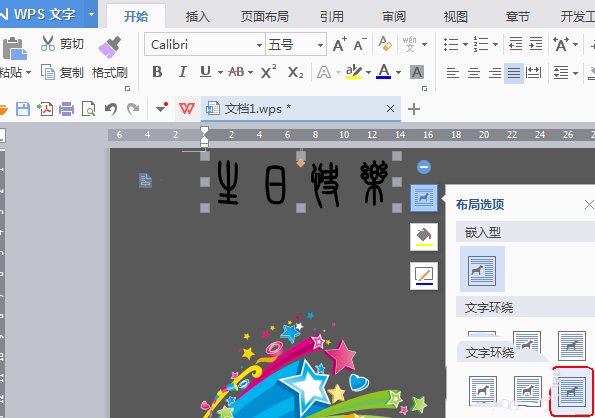Expand bullet list dropdown arrow
Image resolution: width=595 pixels, height=418 pixels.
click(x=465, y=44)
